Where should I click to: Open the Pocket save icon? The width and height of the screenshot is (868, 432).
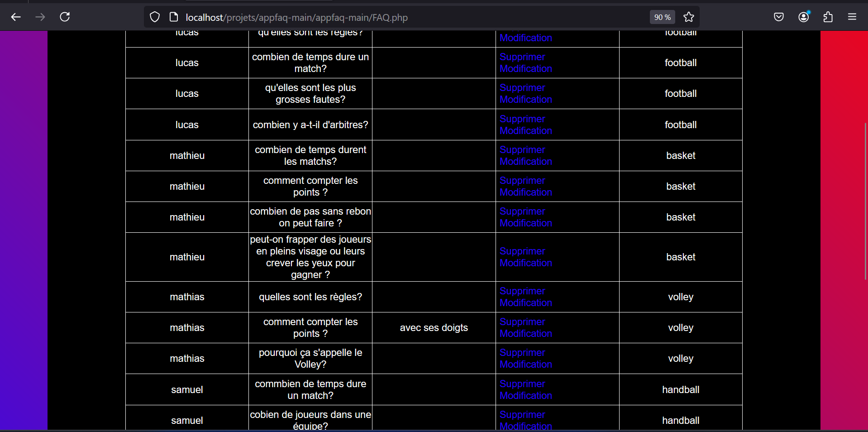(x=778, y=17)
